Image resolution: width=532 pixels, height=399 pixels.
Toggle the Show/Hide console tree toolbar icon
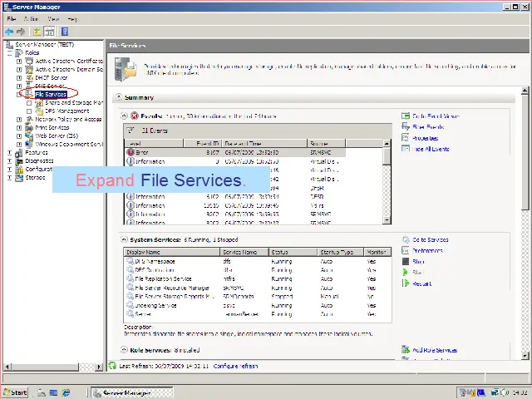tap(50, 32)
